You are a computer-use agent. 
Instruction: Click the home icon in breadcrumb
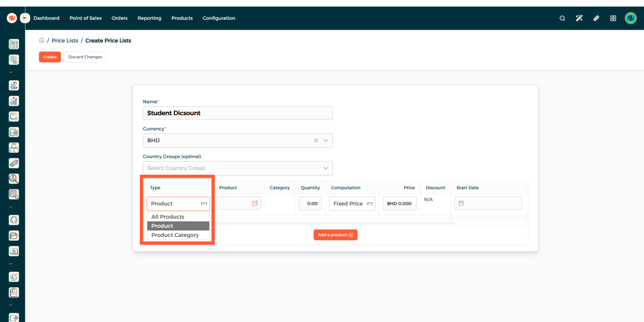(x=41, y=41)
